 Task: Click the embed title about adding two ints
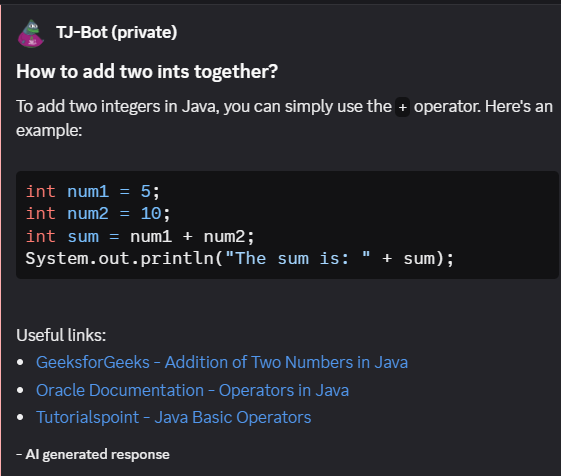tap(147, 72)
